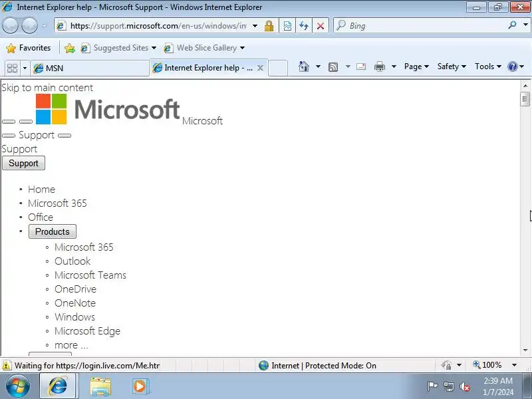This screenshot has width=532, height=399.
Task: Click the search magnifier button
Action: (512, 25)
